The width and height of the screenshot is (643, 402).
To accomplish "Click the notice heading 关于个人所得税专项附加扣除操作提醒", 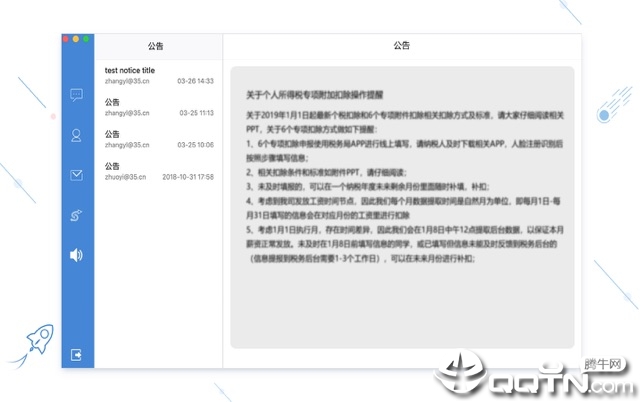I will (x=315, y=95).
